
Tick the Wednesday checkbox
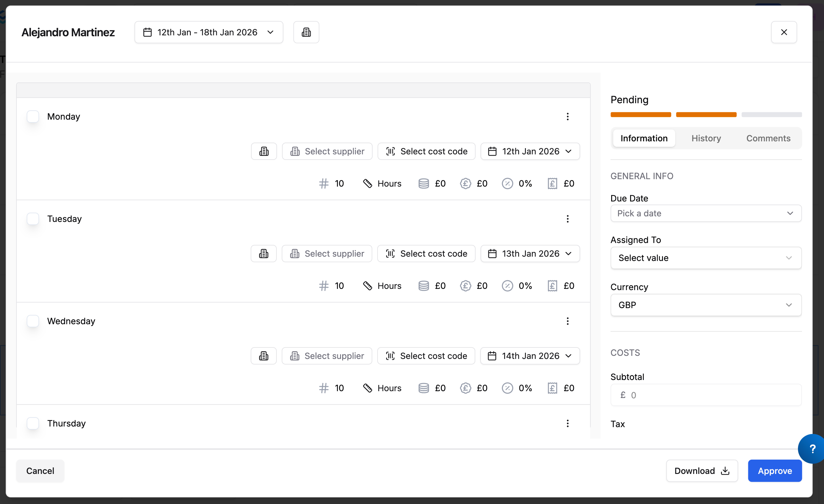point(33,321)
